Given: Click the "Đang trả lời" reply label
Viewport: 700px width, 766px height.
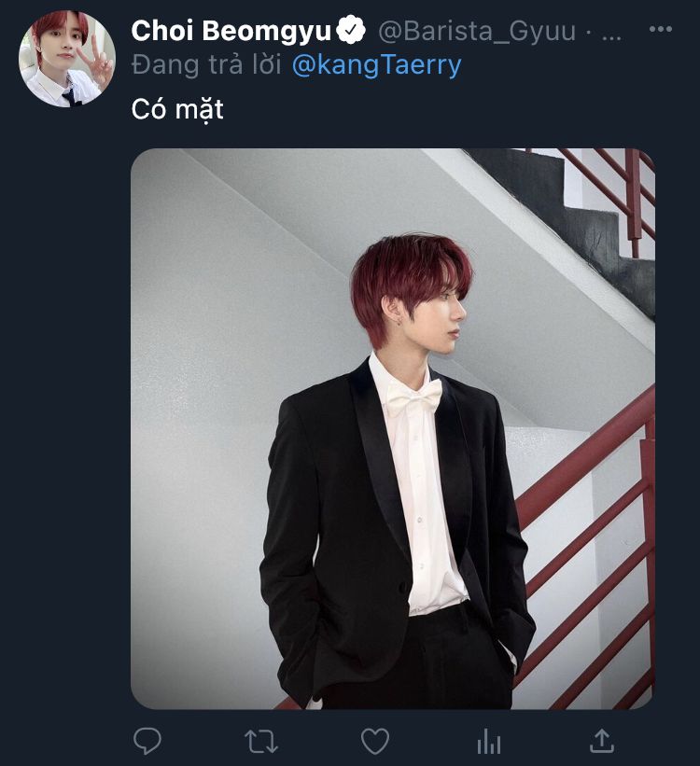Looking at the screenshot, I should [x=205, y=64].
